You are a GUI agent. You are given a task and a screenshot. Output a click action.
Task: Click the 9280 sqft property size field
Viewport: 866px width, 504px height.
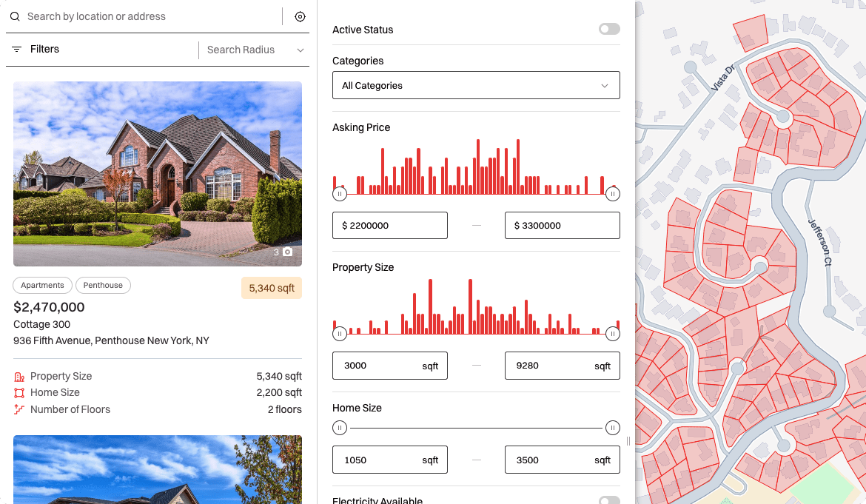coord(563,366)
